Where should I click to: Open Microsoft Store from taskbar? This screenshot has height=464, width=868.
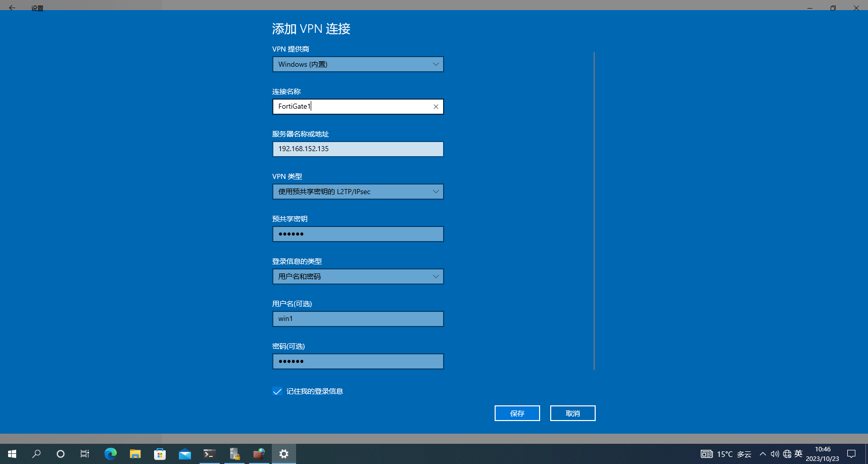point(160,454)
